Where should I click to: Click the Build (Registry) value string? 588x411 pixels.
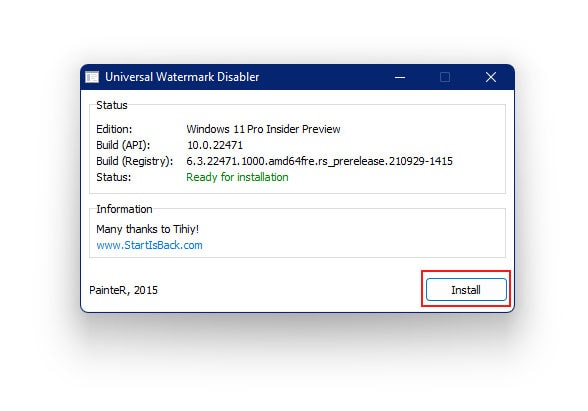click(x=320, y=161)
